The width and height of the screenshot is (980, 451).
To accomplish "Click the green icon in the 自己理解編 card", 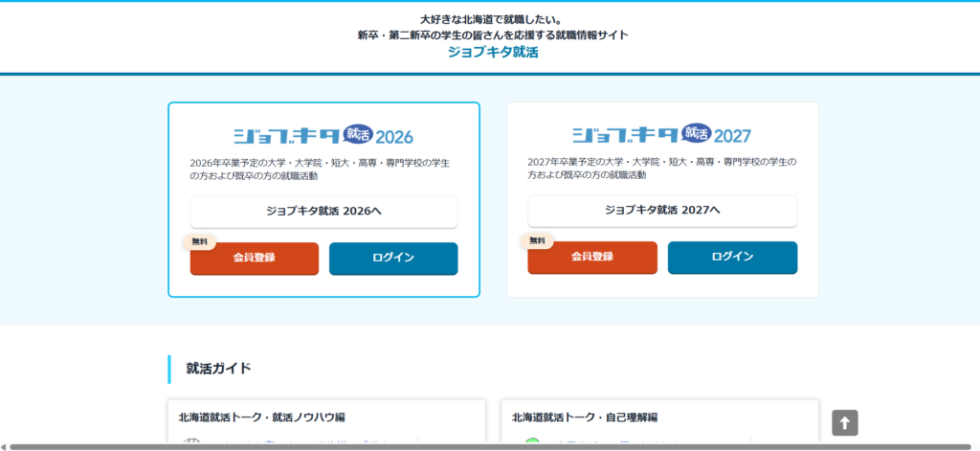I will point(532,442).
